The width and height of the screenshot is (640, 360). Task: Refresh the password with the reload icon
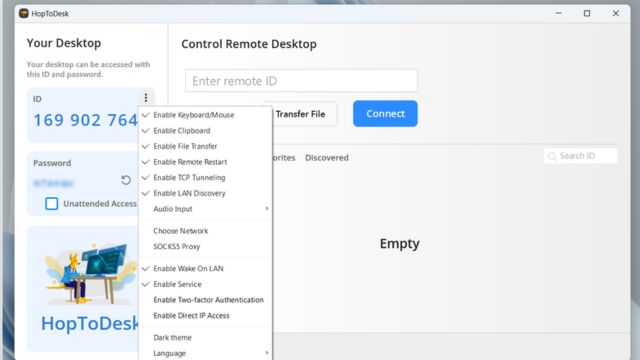coord(126,180)
